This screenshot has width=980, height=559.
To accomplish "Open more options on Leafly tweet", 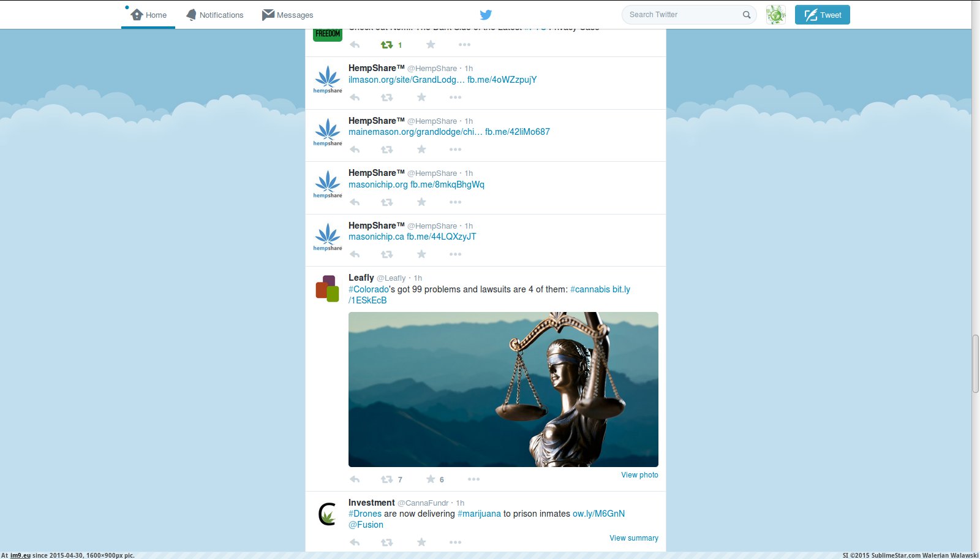I will pyautogui.click(x=473, y=479).
